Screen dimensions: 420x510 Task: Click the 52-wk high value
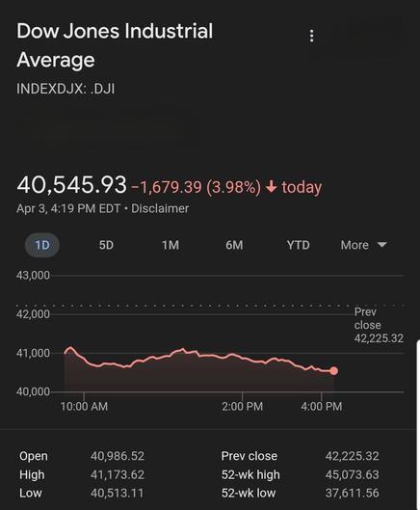pos(352,474)
